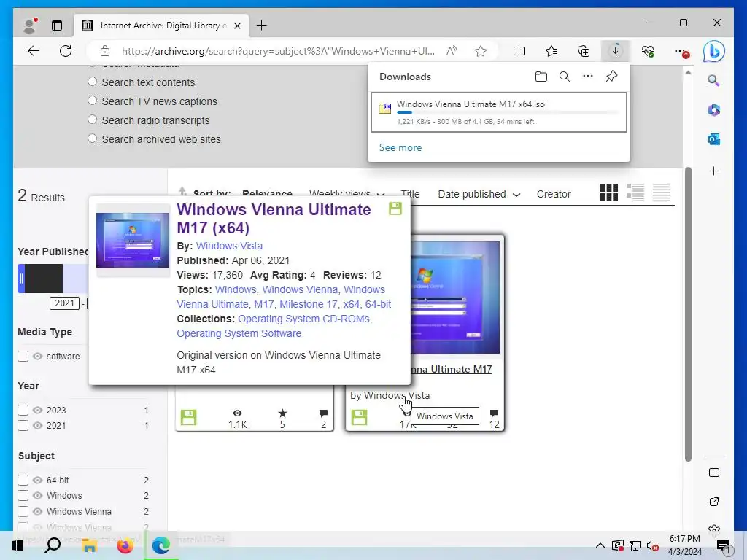
Task: Toggle the Downloads toolbar button
Action: click(616, 51)
